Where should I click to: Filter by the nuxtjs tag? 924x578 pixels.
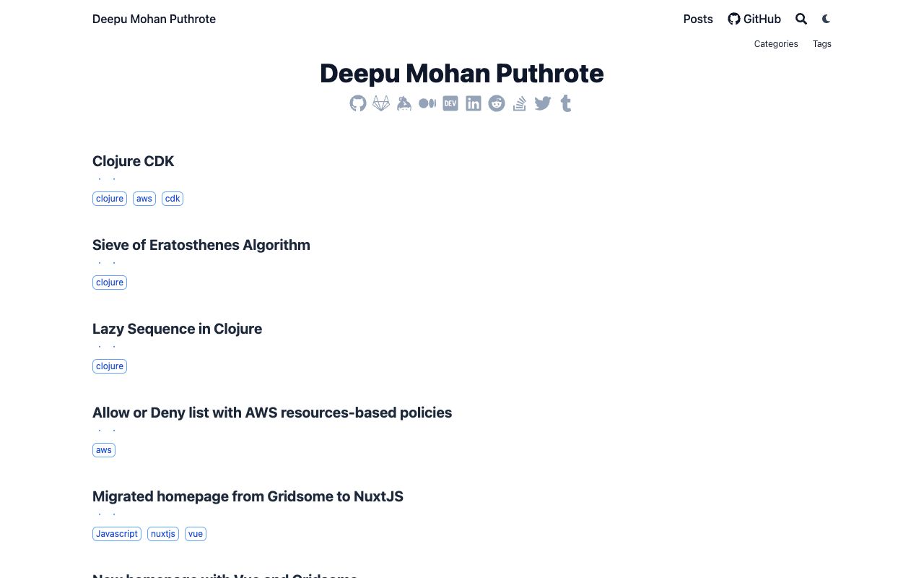click(x=163, y=534)
